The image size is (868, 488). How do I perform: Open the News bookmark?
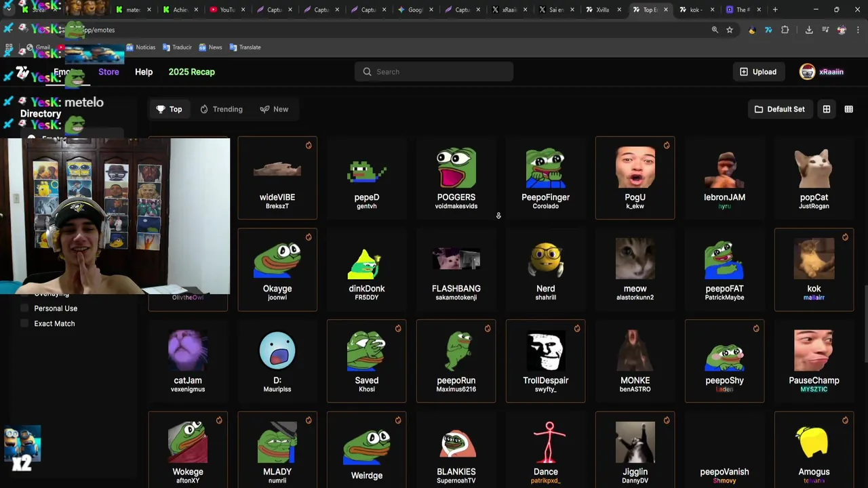[210, 47]
